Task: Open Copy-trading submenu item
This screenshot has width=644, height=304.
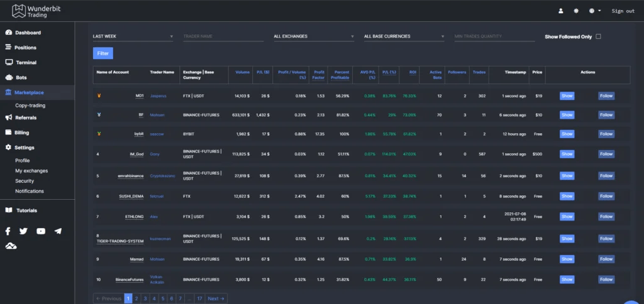Action: pyautogui.click(x=30, y=106)
